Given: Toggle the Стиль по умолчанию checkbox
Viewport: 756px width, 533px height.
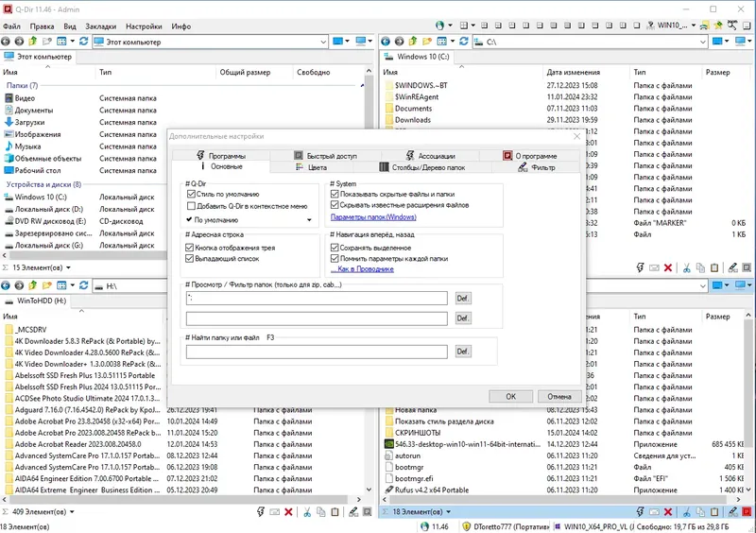Looking at the screenshot, I should [191, 194].
